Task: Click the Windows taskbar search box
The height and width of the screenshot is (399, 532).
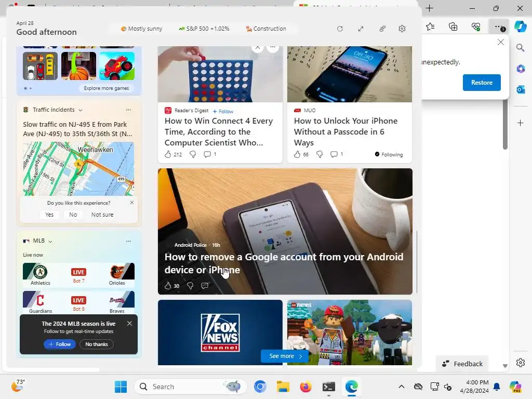Action: pyautogui.click(x=190, y=387)
